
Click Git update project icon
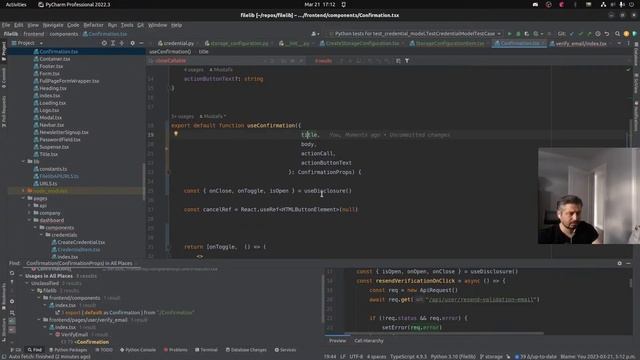[x=571, y=34]
